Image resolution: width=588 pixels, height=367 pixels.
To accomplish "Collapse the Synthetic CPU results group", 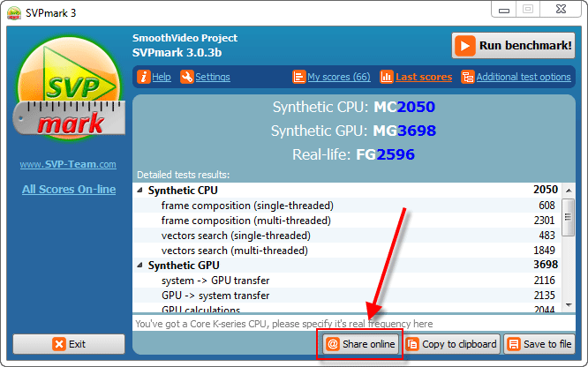I will tap(141, 191).
